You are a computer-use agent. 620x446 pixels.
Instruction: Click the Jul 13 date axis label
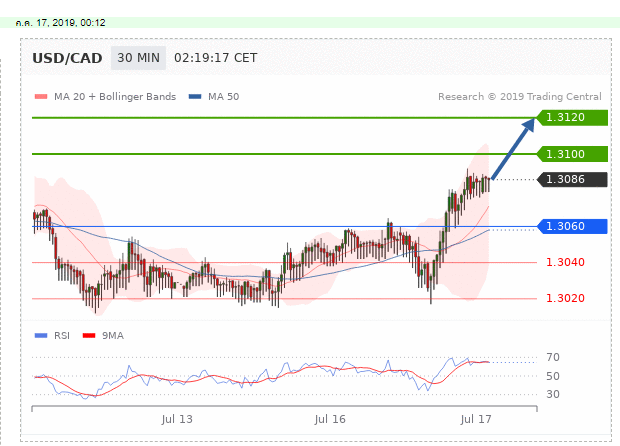click(177, 419)
